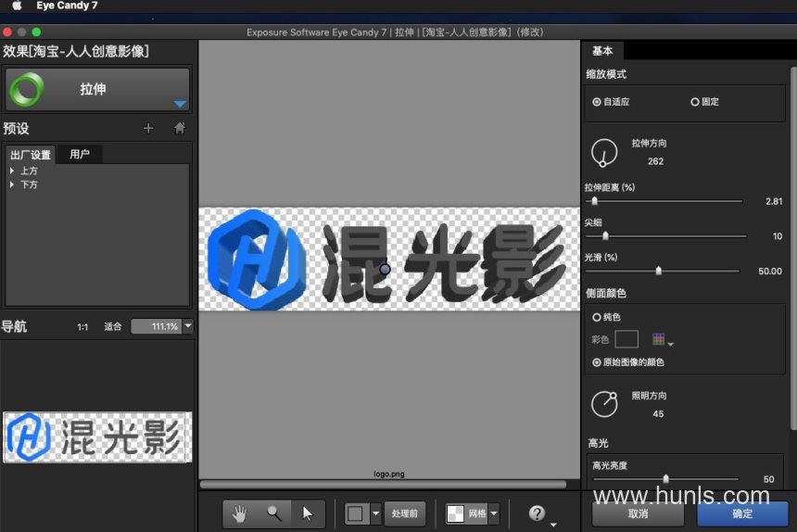Click the 光滑 smoothness slider handle
Image resolution: width=797 pixels, height=532 pixels.
[x=659, y=271]
